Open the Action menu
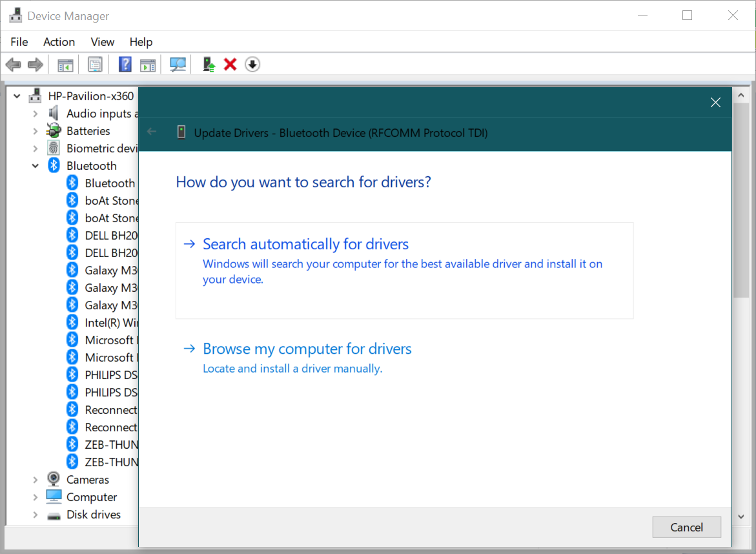The height and width of the screenshot is (554, 756). click(x=59, y=41)
